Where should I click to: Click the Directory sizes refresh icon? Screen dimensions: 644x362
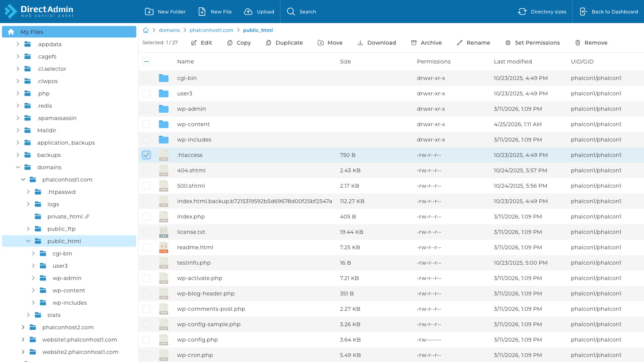pos(522,12)
